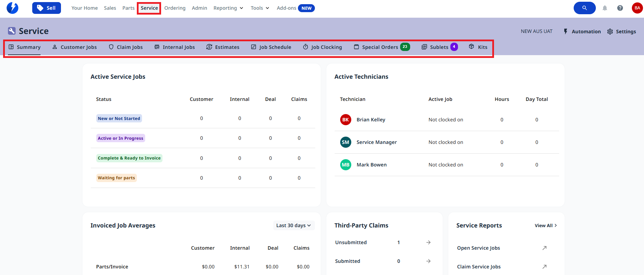
Task: Expand the Tools menu dropdown
Action: point(260,8)
